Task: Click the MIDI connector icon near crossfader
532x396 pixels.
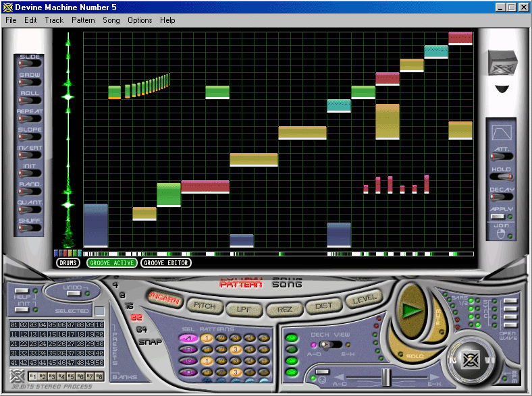Action: pyautogui.click(x=322, y=380)
